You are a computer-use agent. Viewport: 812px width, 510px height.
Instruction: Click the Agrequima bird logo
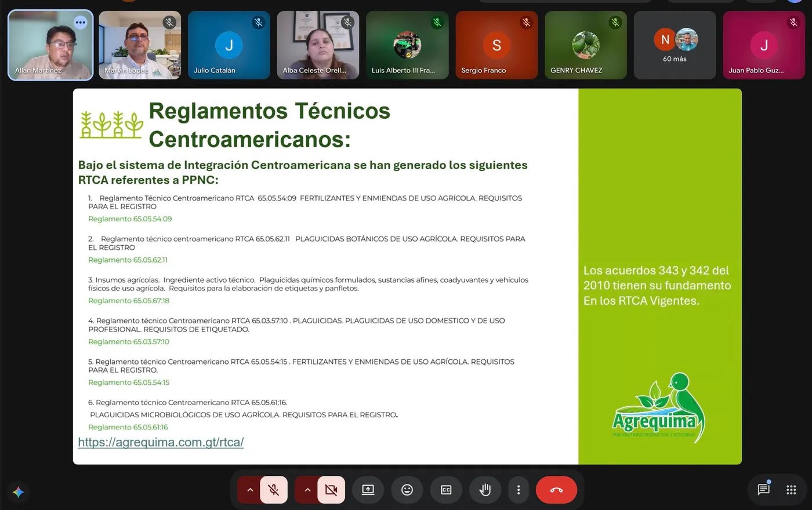(659, 408)
